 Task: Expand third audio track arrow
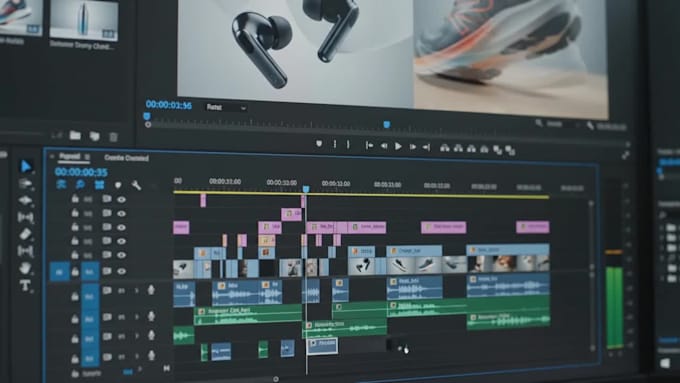tap(137, 336)
